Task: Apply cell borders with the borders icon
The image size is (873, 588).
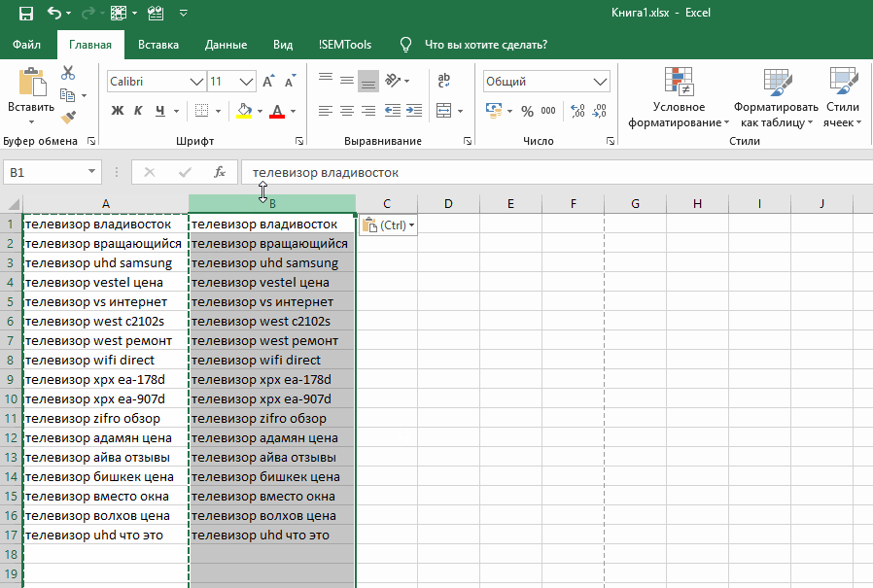Action: (201, 110)
